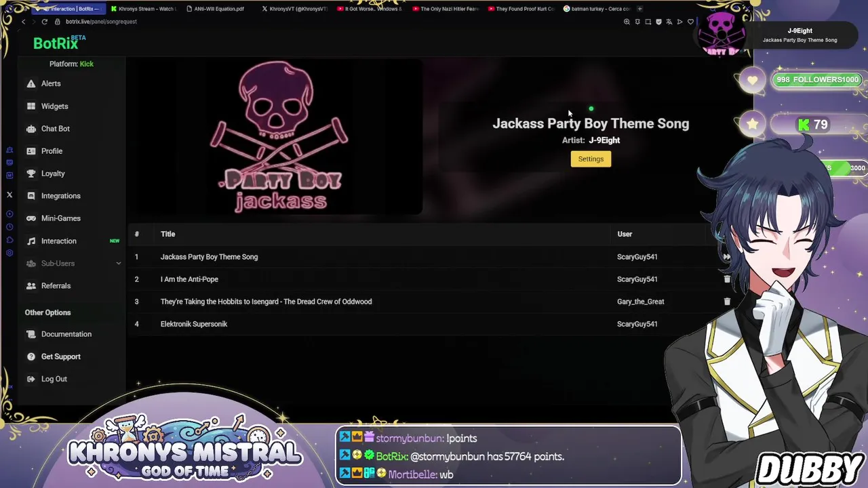868x488 pixels.
Task: Open the X icon in browser side panel
Action: point(9,195)
